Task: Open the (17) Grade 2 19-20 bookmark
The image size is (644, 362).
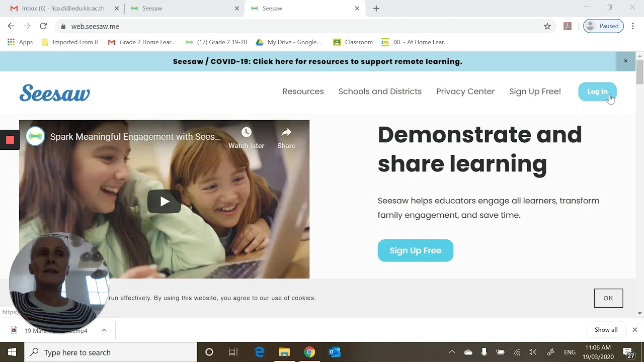Action: 216,42
